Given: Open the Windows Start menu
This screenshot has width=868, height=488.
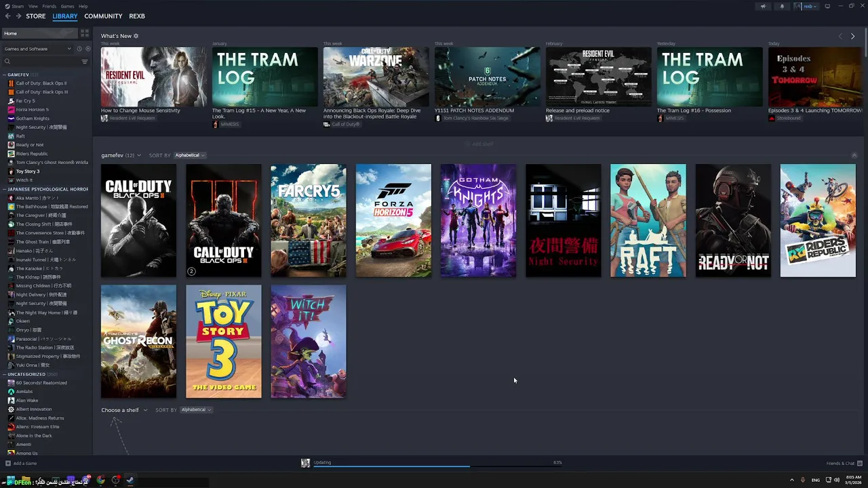Looking at the screenshot, I should [x=9, y=481].
